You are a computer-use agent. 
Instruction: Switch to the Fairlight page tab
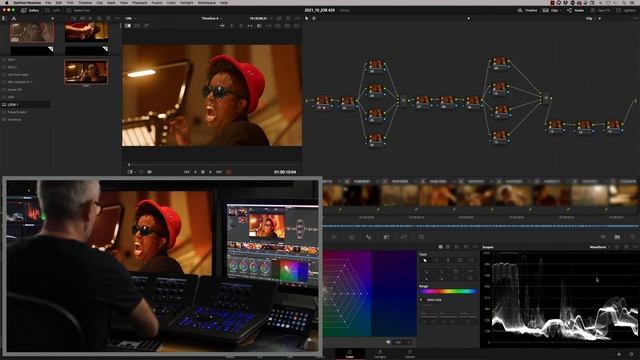(x=380, y=354)
